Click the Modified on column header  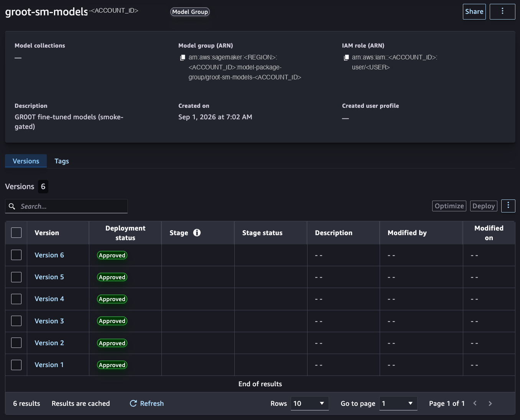(x=489, y=233)
